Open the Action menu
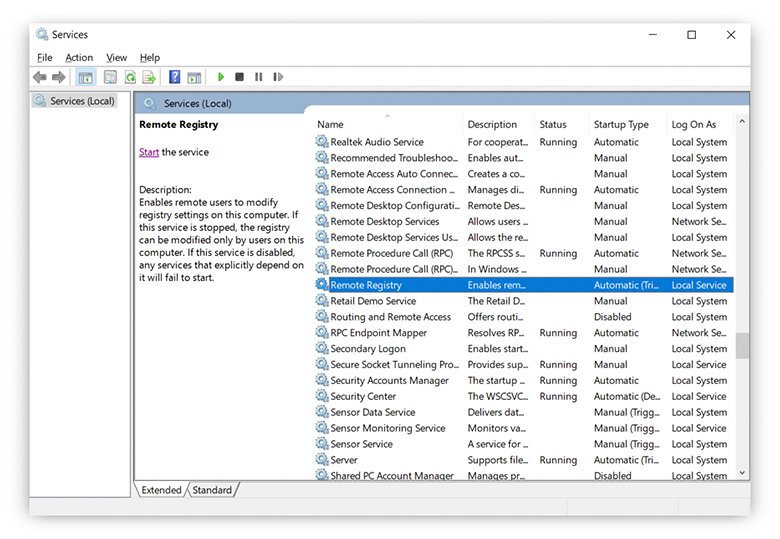Viewport: 780px width, 539px height. (79, 58)
